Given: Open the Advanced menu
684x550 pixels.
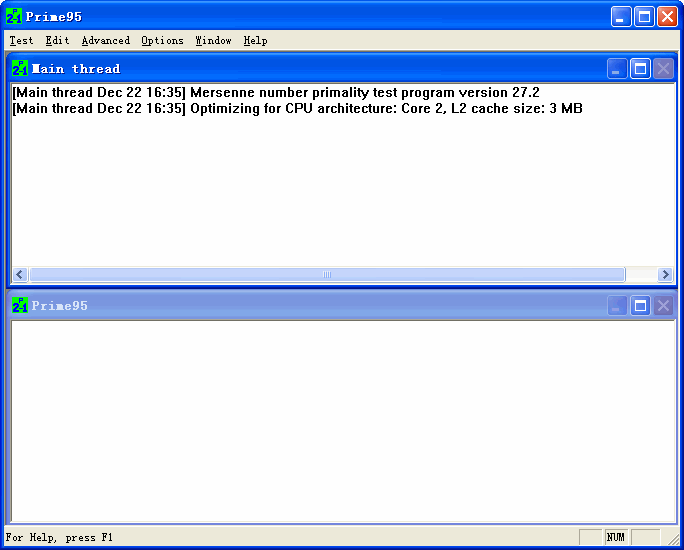Looking at the screenshot, I should pos(105,41).
